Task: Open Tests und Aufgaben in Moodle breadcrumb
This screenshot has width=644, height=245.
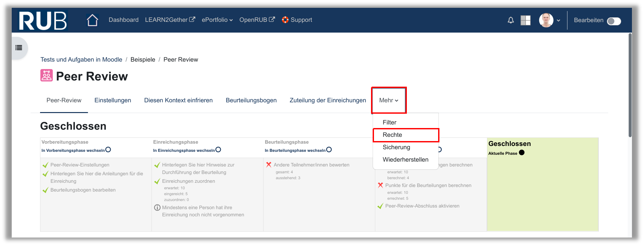Action: 81,60
